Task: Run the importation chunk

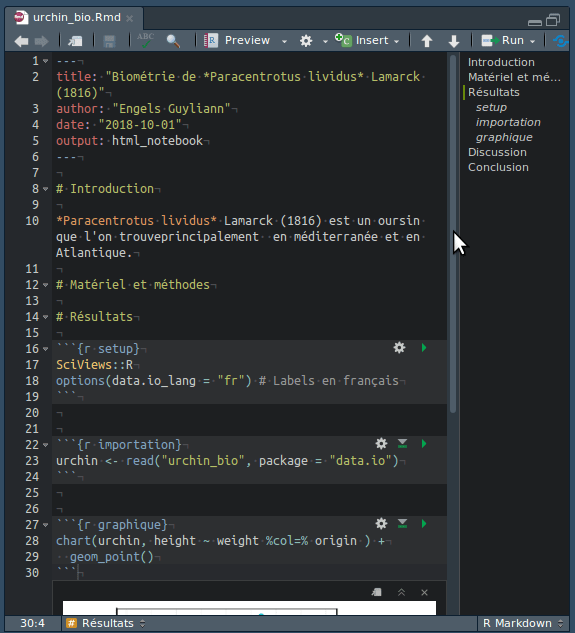Action: point(424,444)
